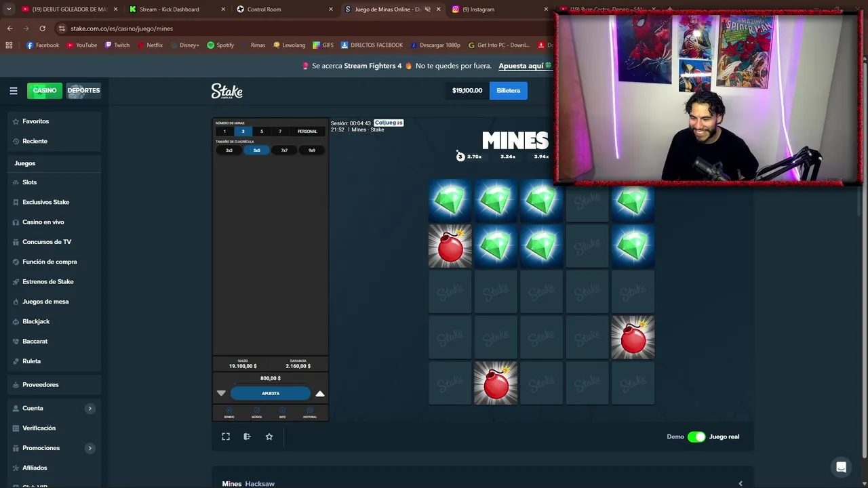868x488 pixels.
Task: Open Reciente in the sidebar
Action: [35, 141]
